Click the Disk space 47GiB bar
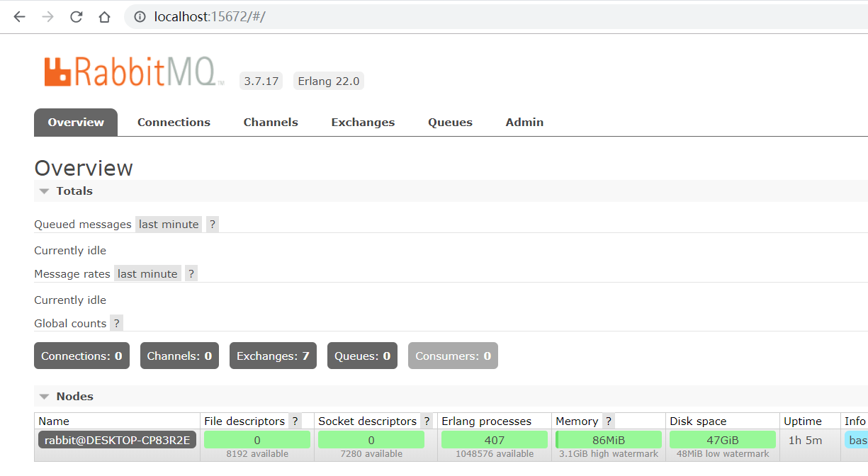Image resolution: width=868 pixels, height=476 pixels. point(723,440)
